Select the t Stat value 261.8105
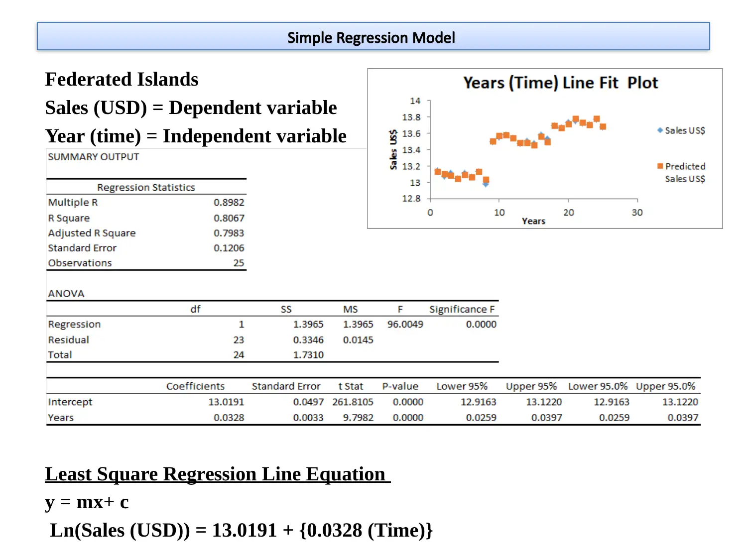747x560 pixels. 353,402
